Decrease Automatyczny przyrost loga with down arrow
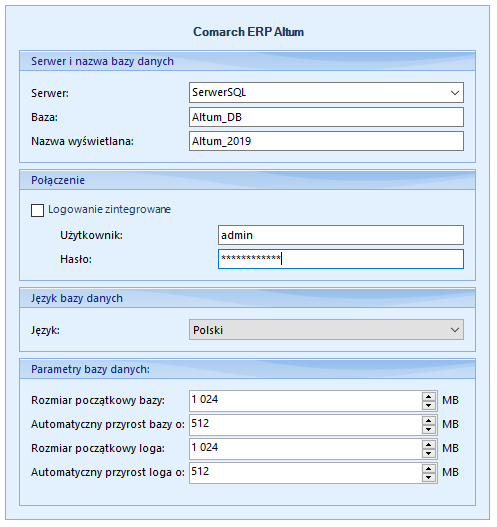 tap(428, 477)
